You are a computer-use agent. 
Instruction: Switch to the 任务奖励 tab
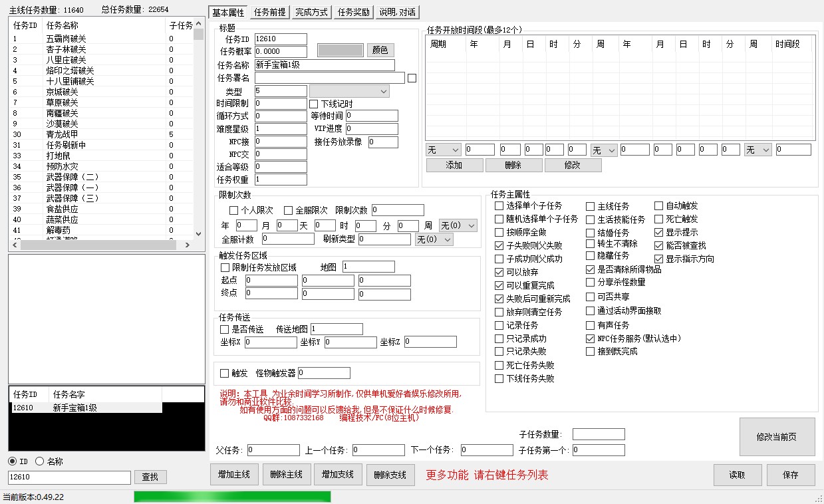[353, 11]
